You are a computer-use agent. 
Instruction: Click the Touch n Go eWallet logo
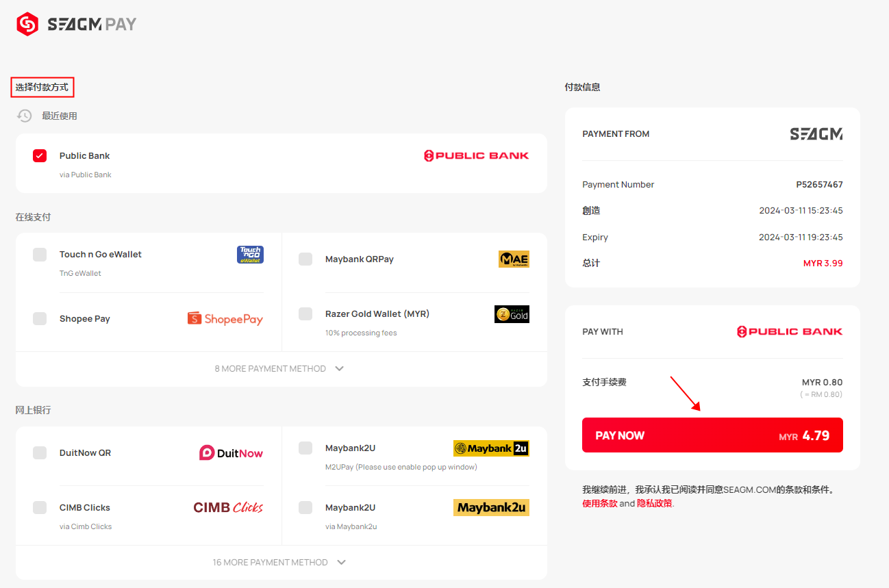click(x=250, y=255)
